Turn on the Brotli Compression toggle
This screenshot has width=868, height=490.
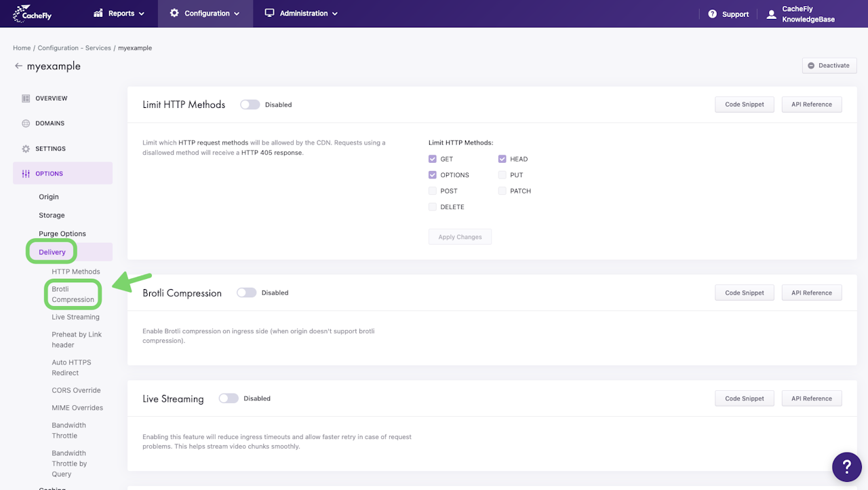click(246, 293)
